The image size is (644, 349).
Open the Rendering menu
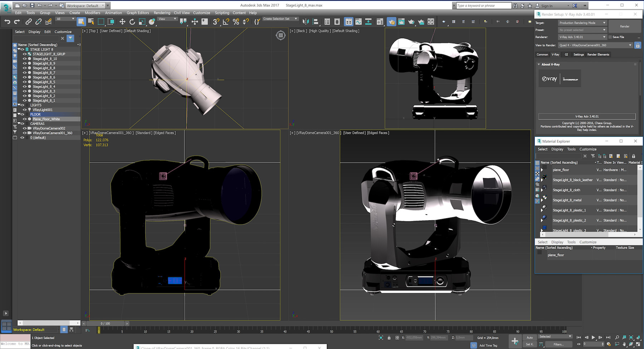click(x=162, y=13)
